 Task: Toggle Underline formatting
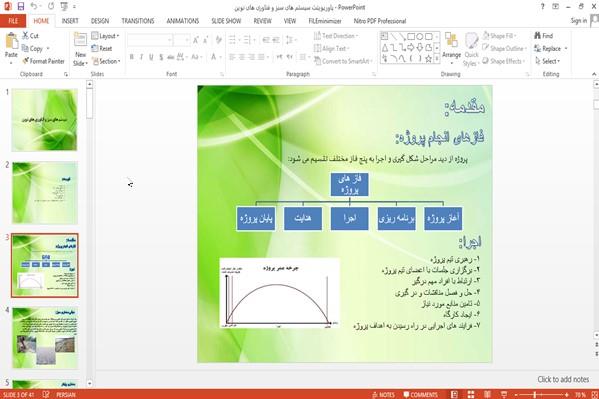pyautogui.click(x=151, y=57)
